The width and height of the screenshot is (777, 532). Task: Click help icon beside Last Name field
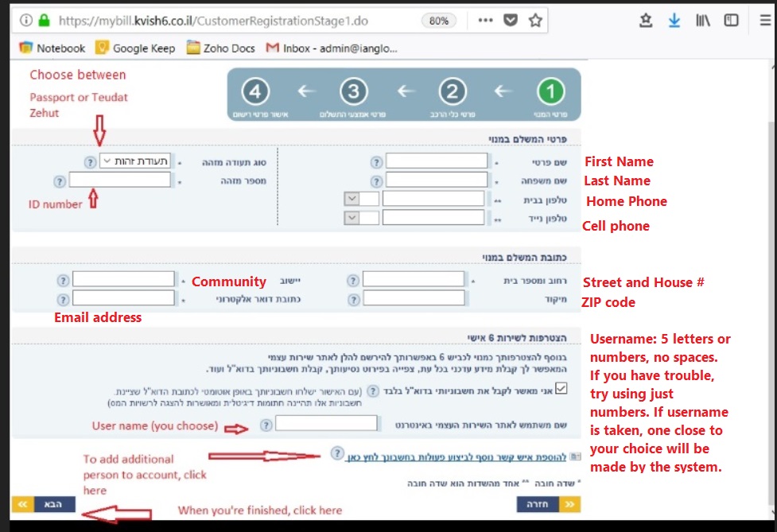coord(376,181)
